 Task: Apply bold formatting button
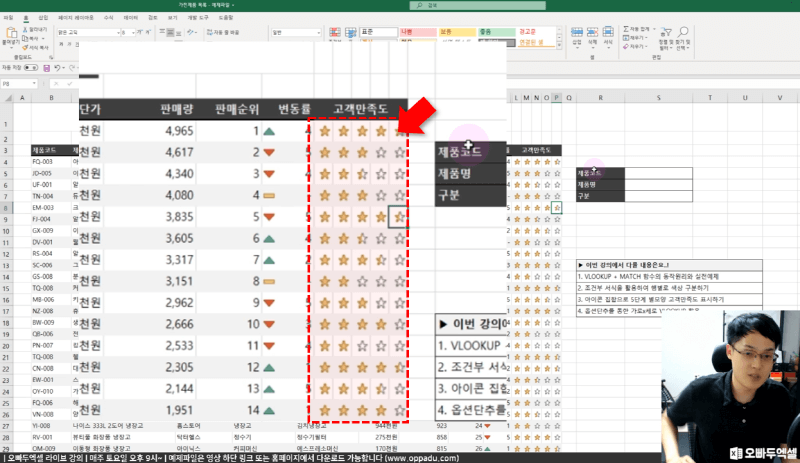point(61,44)
